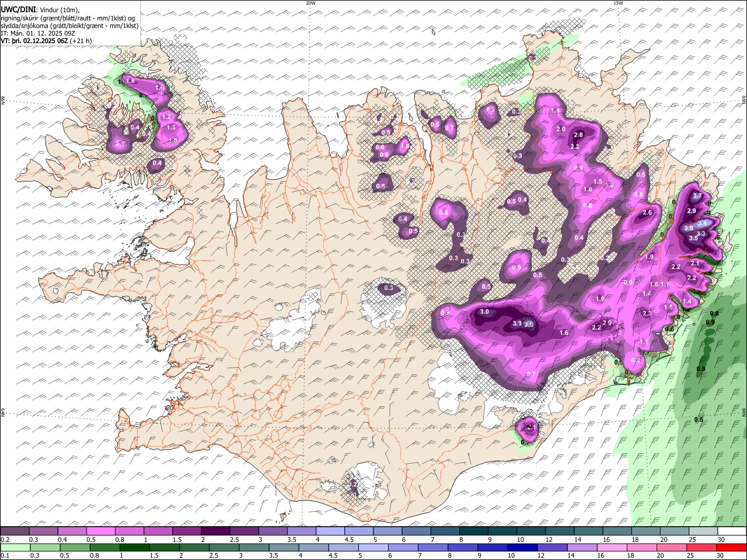747x560 pixels.
Task: Click the rain scale swatch between 1 and 1.5
Action: [x=134, y=548]
